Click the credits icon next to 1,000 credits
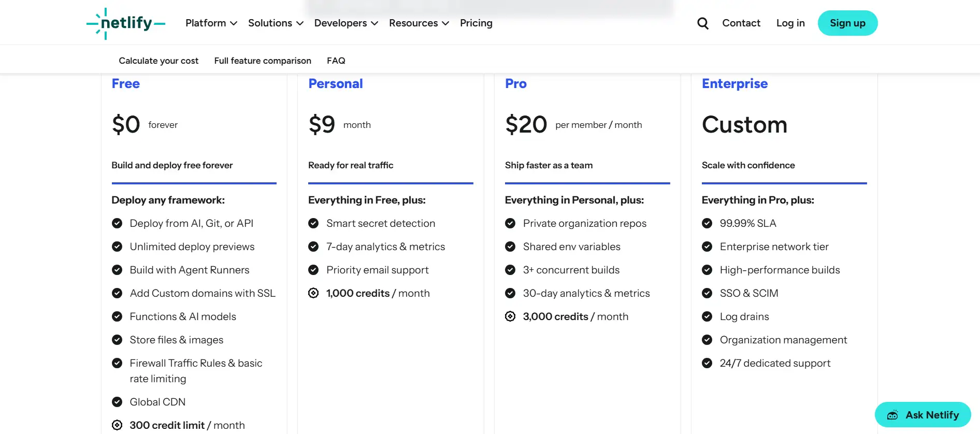980x434 pixels. [x=313, y=293]
